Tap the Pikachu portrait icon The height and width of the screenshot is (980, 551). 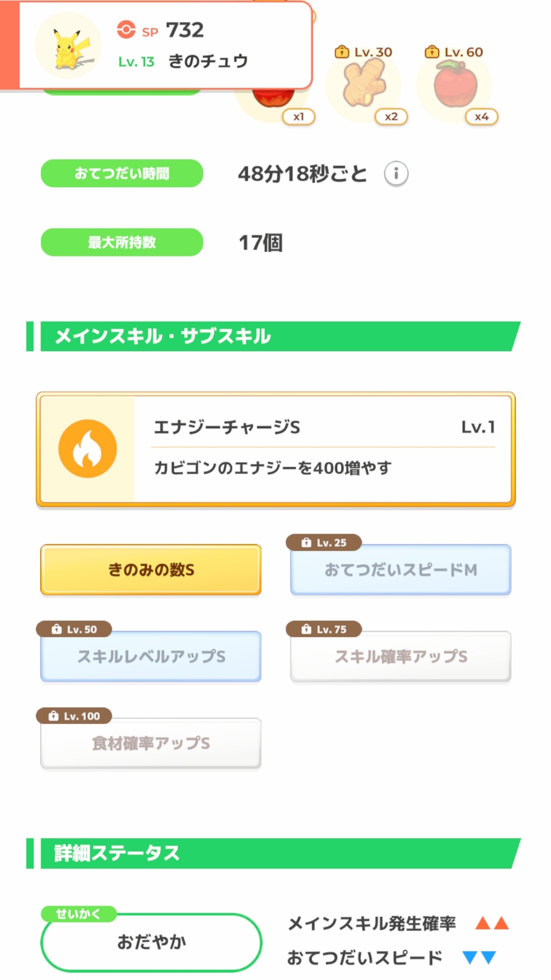coord(68,46)
